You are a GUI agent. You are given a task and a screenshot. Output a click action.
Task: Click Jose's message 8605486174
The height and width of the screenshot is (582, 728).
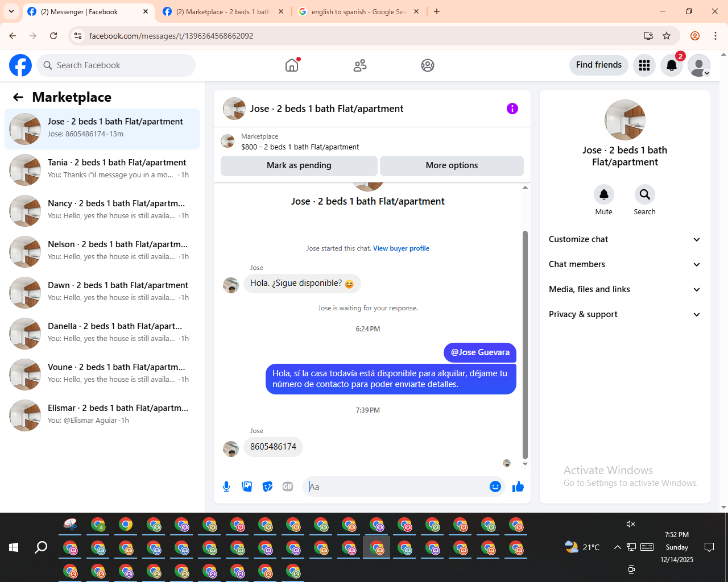coord(273,447)
